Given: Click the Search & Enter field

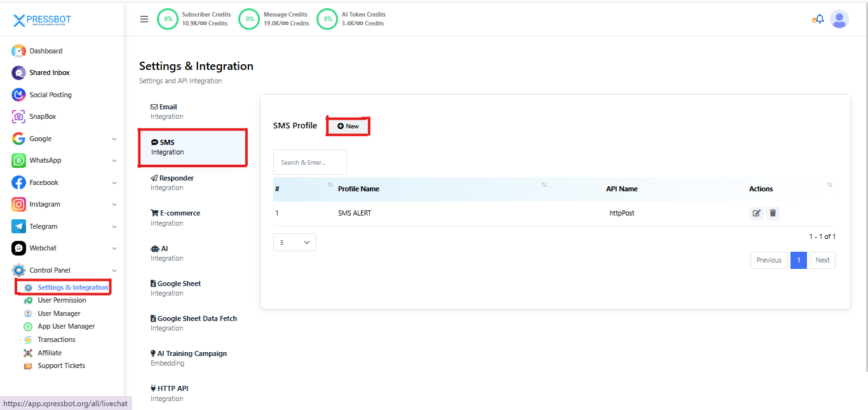Looking at the screenshot, I should (309, 162).
